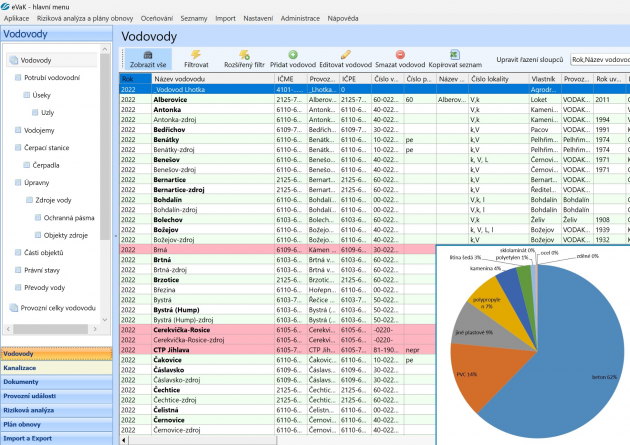Open the Nápověda menu
This screenshot has height=445, width=630.
[343, 18]
